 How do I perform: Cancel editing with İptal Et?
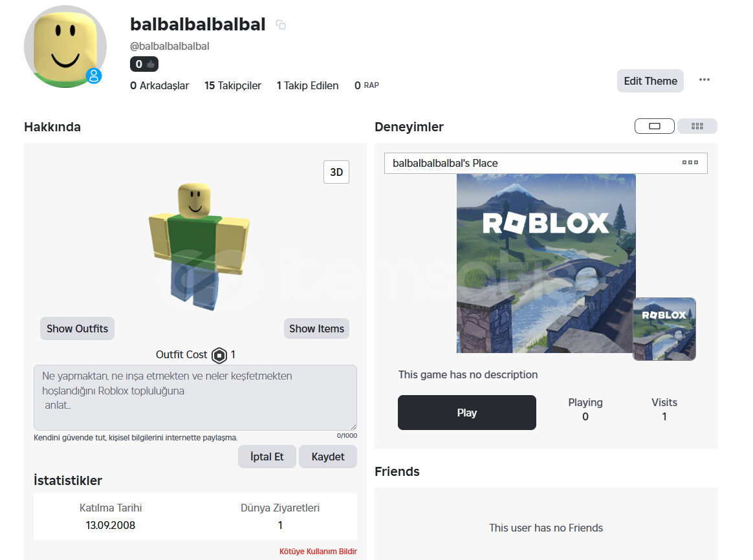click(x=267, y=457)
